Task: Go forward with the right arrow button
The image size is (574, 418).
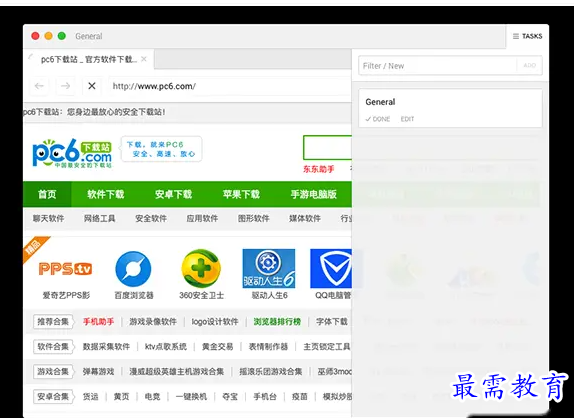Action: 66,86
